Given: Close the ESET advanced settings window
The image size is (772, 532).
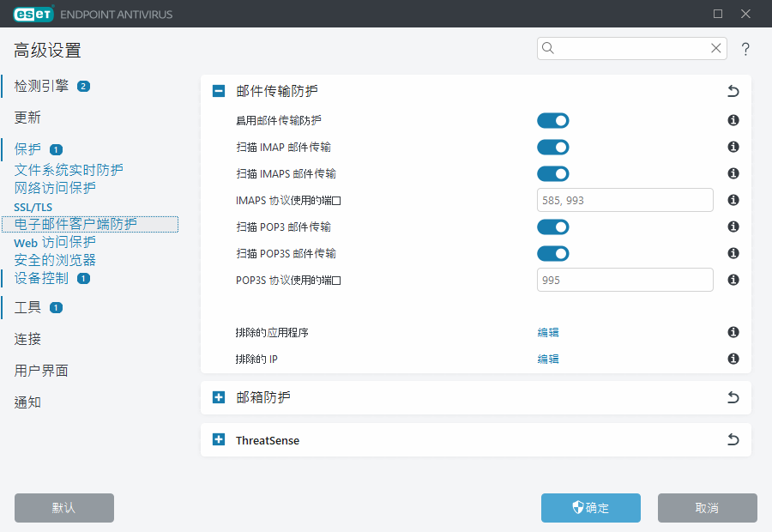Looking at the screenshot, I should (745, 14).
